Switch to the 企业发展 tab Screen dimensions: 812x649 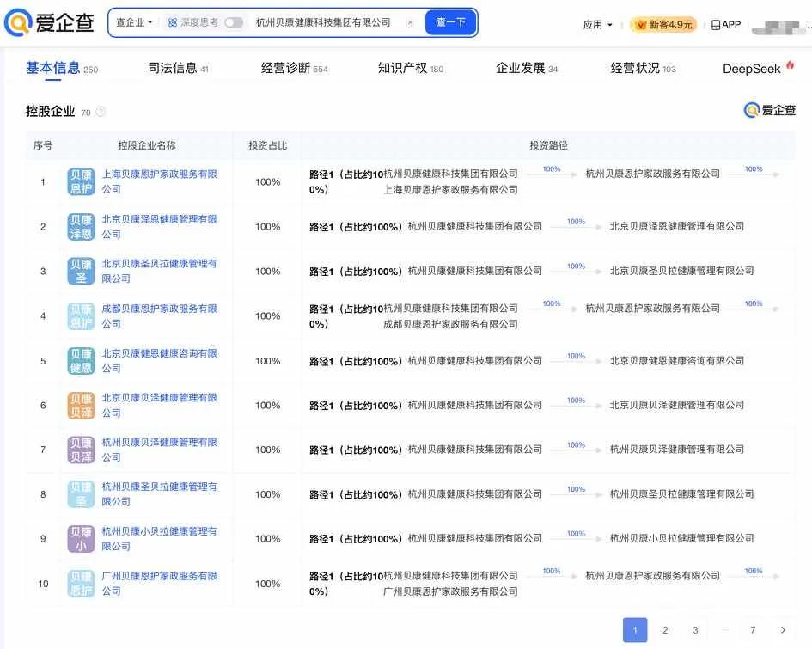tap(527, 69)
